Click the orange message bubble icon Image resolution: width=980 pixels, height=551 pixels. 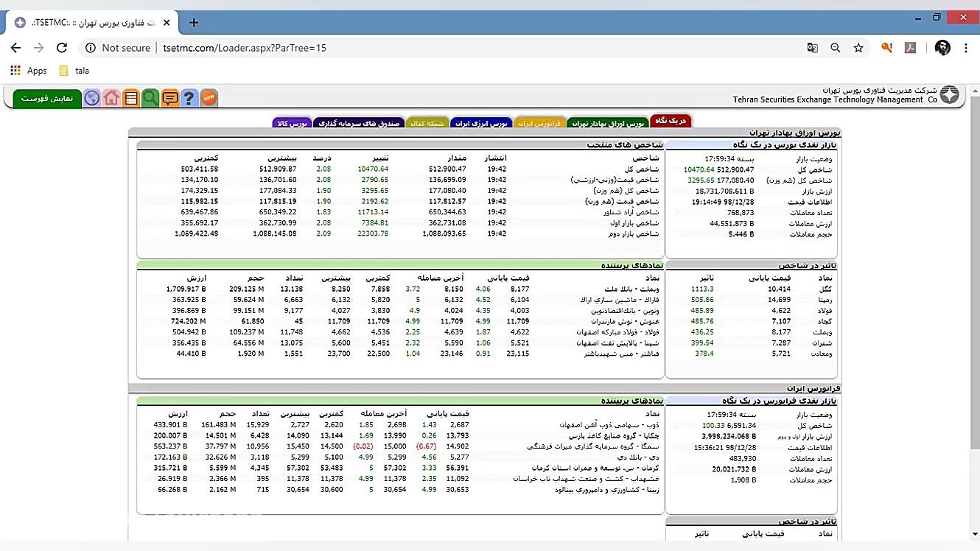(x=170, y=98)
